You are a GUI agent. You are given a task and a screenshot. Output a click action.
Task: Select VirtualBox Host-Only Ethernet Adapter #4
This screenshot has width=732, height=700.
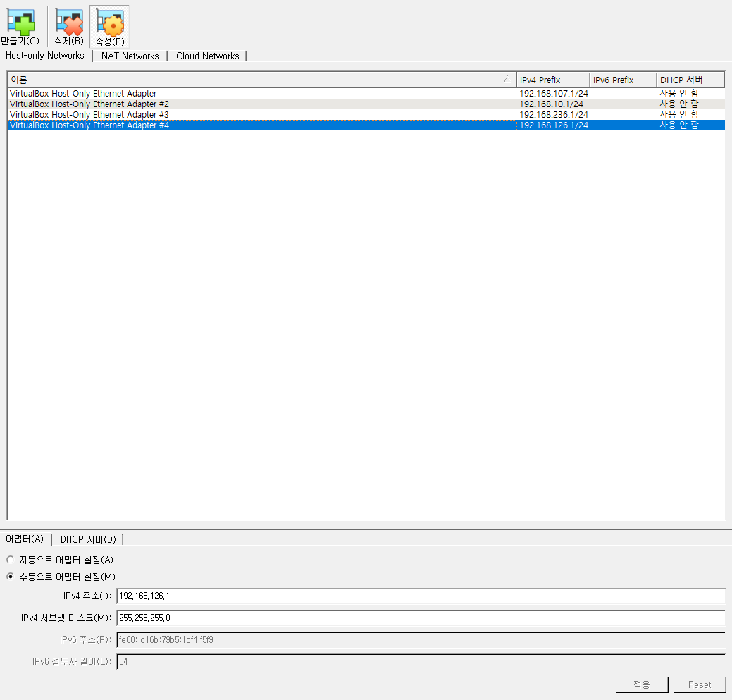pyautogui.click(x=366, y=125)
